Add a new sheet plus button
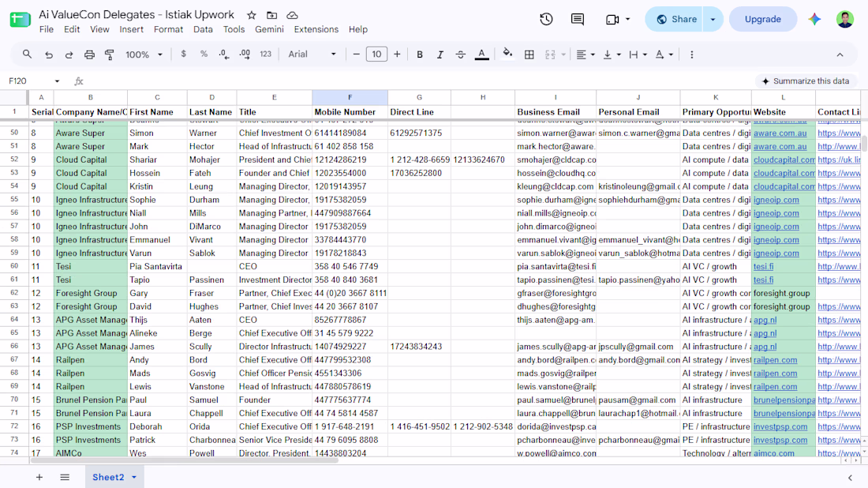The image size is (868, 488). pos(39,477)
